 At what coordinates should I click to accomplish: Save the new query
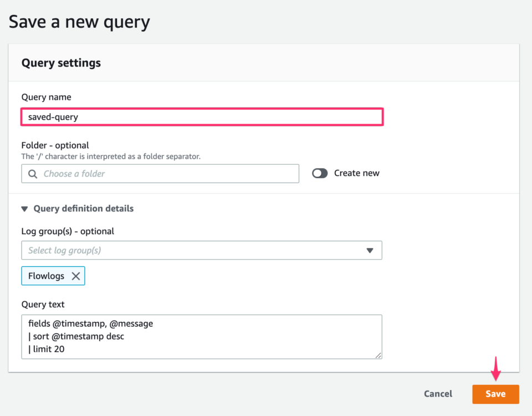pos(495,394)
